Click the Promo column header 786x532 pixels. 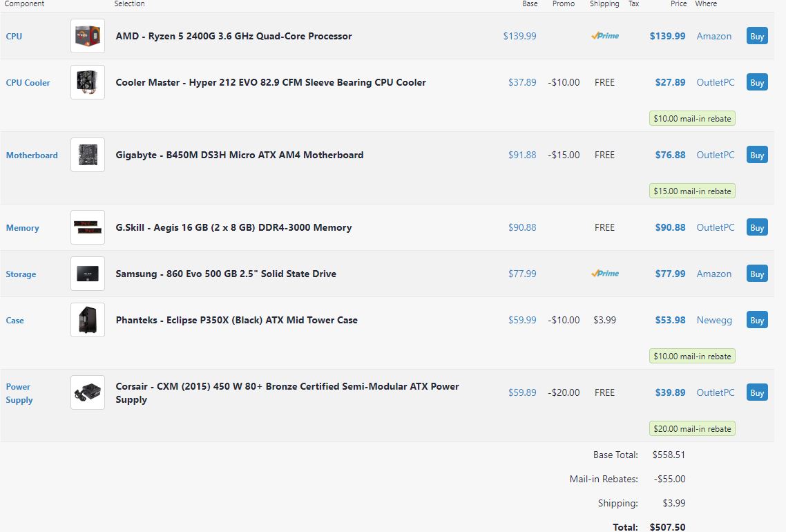click(x=564, y=4)
